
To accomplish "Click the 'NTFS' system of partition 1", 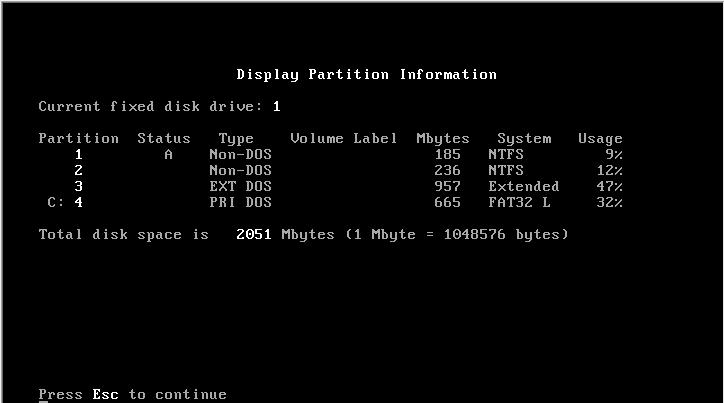I will 506,155.
